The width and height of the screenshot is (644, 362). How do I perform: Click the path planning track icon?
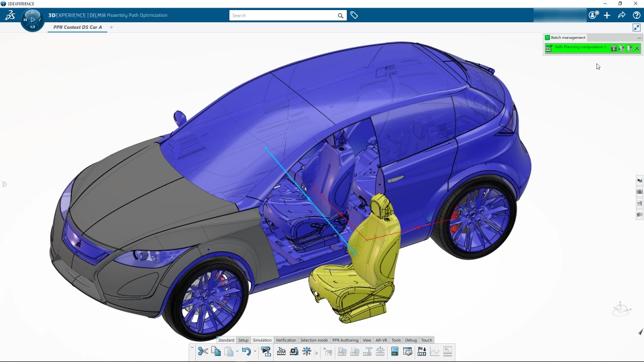click(x=281, y=351)
